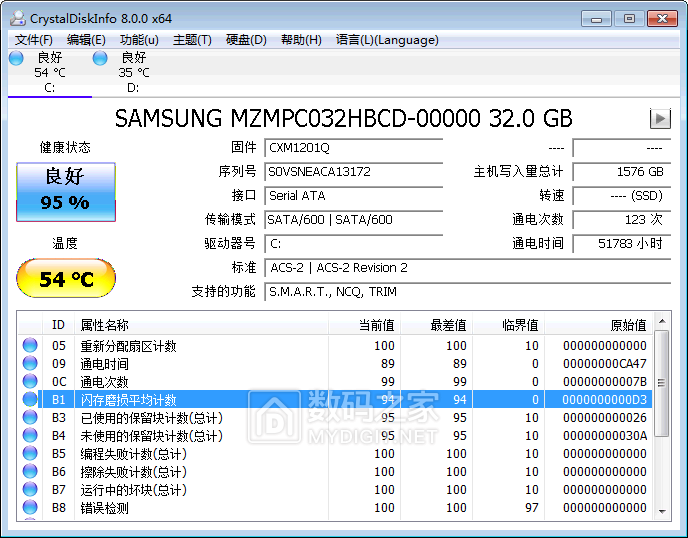Click the 属性名称 column header
Viewport: 688px width, 538px height.
pyautogui.click(x=201, y=325)
